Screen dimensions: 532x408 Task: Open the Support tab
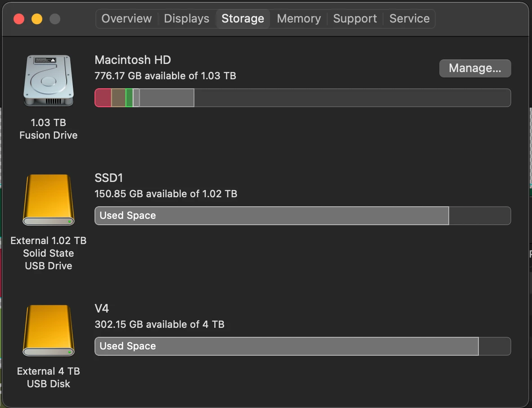[x=355, y=18]
